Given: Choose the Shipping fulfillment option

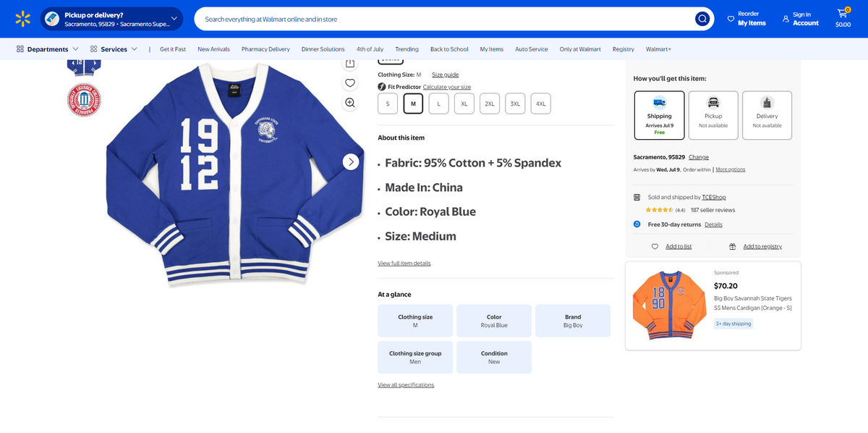Looking at the screenshot, I should point(659,115).
